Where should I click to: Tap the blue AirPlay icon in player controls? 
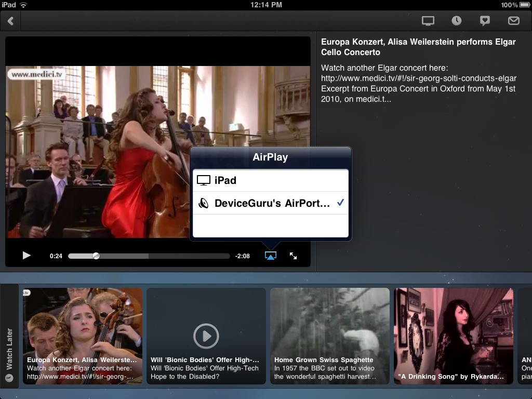tap(270, 256)
